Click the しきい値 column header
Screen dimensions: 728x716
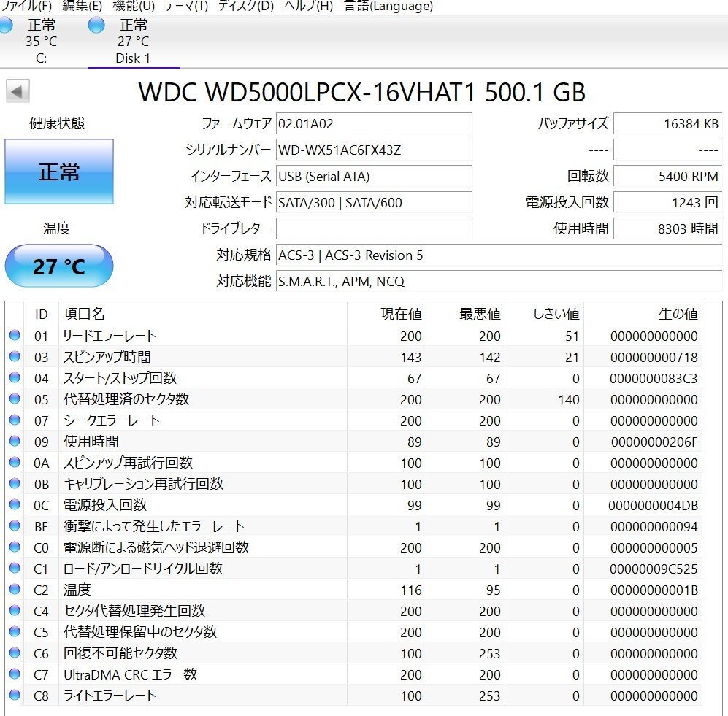point(544,314)
